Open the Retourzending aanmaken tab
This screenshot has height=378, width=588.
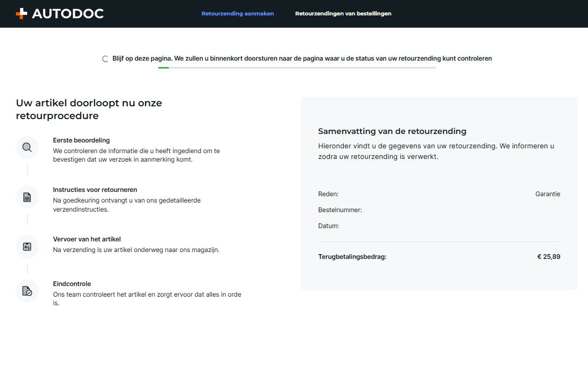click(x=237, y=14)
